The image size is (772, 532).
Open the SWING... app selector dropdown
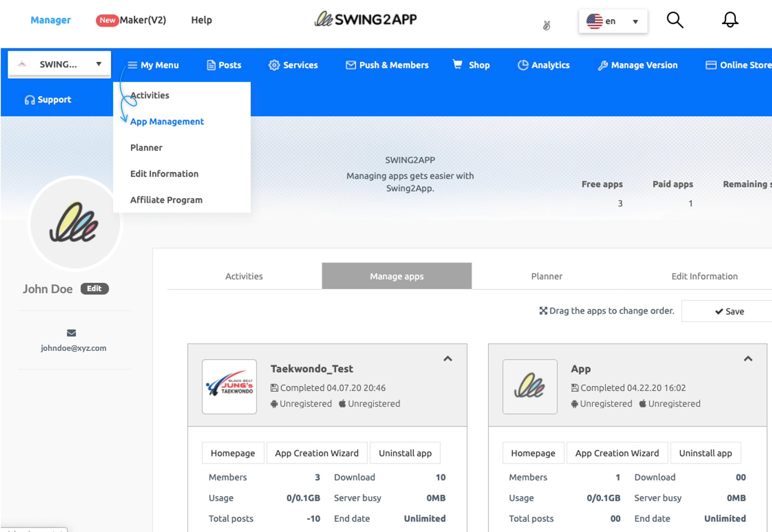60,64
